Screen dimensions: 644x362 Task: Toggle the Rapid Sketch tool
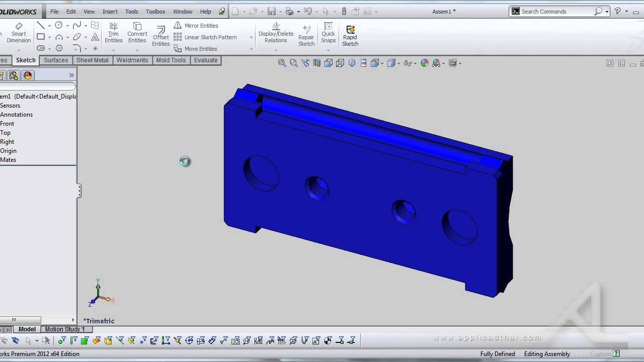(350, 36)
